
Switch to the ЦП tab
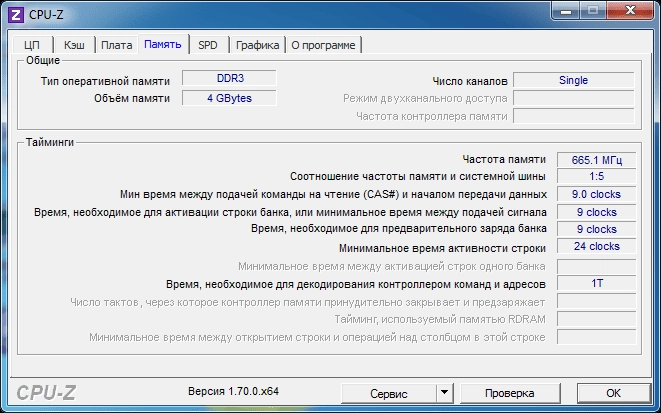[x=32, y=45]
